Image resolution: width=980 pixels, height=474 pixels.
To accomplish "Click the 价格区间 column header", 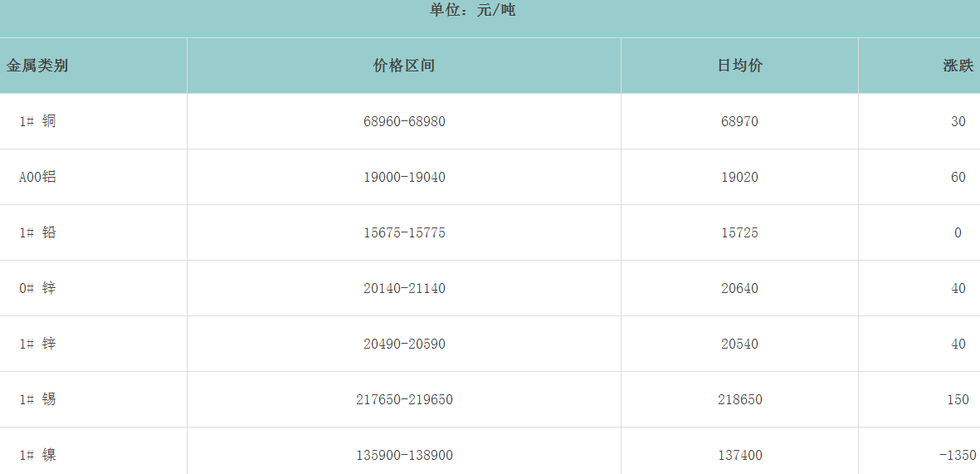I will click(x=404, y=66).
